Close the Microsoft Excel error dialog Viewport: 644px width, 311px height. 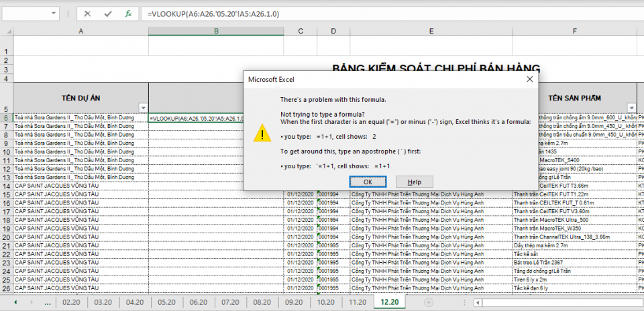click(x=529, y=79)
